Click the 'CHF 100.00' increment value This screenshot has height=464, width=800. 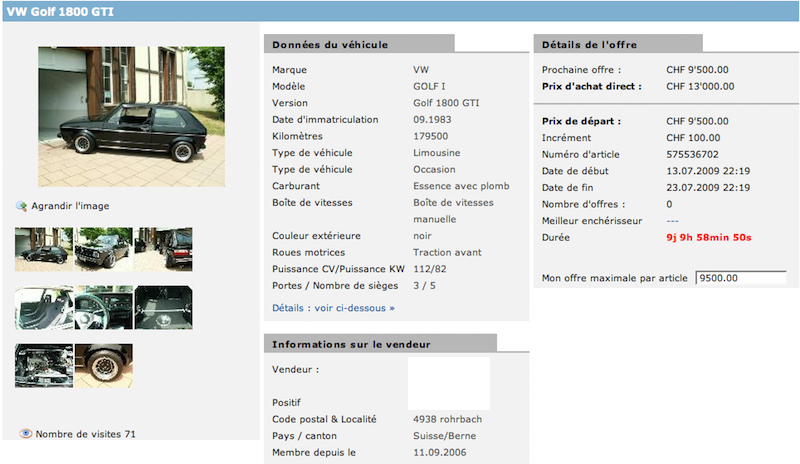(693, 137)
